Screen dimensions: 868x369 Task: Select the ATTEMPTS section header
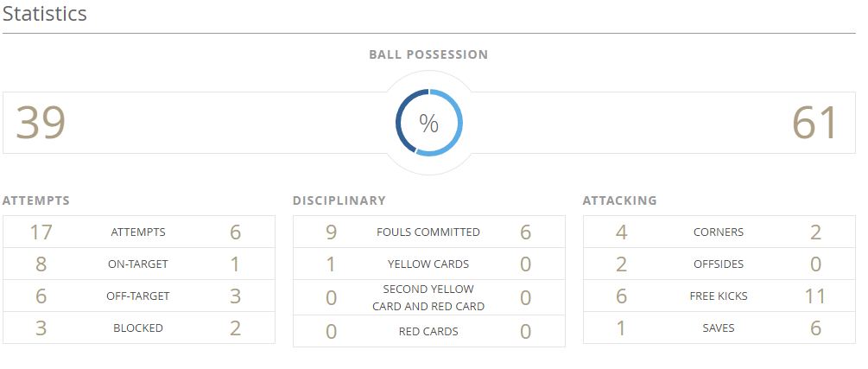click(36, 200)
